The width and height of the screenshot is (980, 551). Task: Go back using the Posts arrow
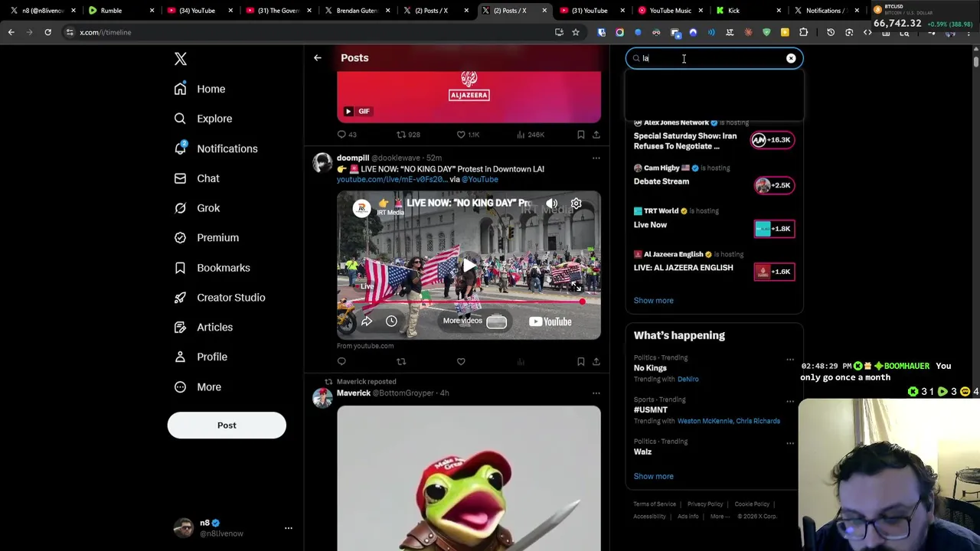(317, 57)
